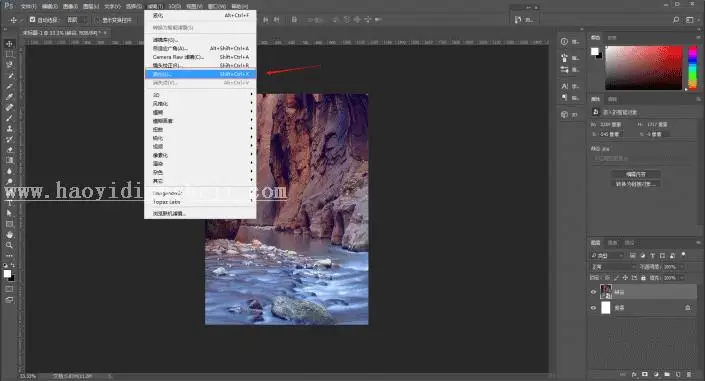Click the lock-all padlock icon in Layers
The width and height of the screenshot is (705, 381).
pos(643,278)
